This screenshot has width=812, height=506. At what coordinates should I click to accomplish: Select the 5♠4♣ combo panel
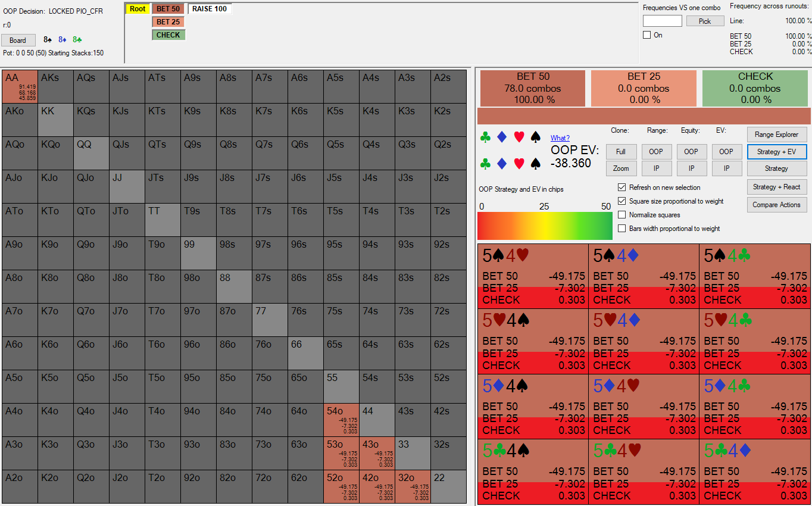(x=755, y=276)
